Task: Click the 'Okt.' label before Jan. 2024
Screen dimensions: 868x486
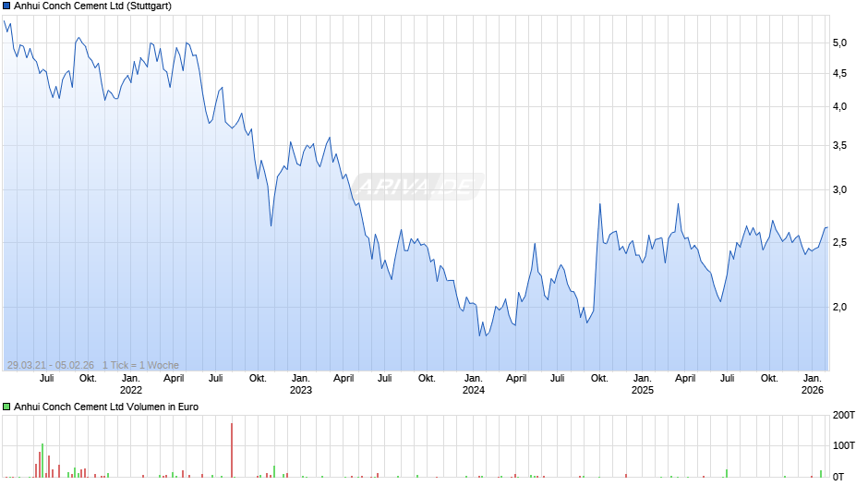Action: coord(427,379)
